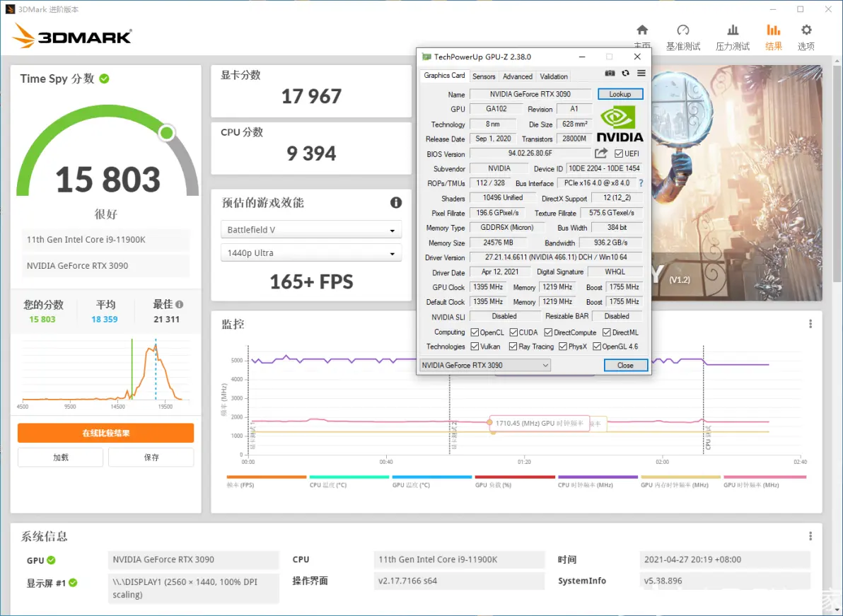Open the GPU-Z hamburger menu
The image size is (843, 616).
pos(641,73)
